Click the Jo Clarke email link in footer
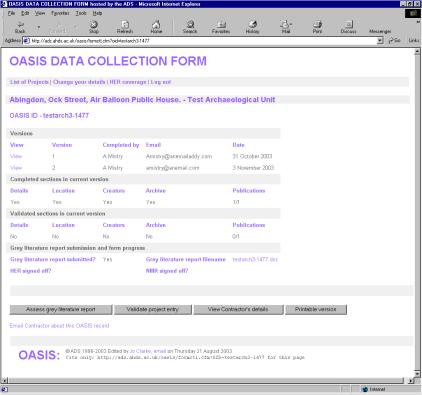This screenshot has width=422, height=395. point(148,351)
